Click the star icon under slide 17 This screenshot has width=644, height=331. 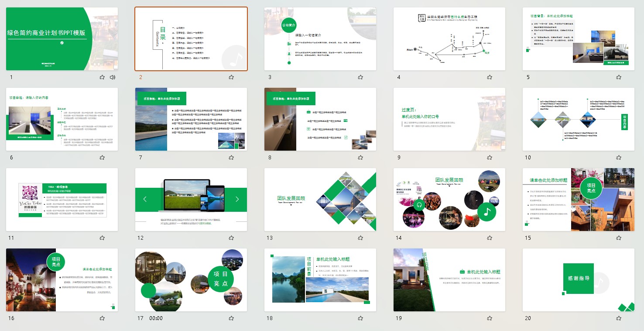click(x=231, y=318)
